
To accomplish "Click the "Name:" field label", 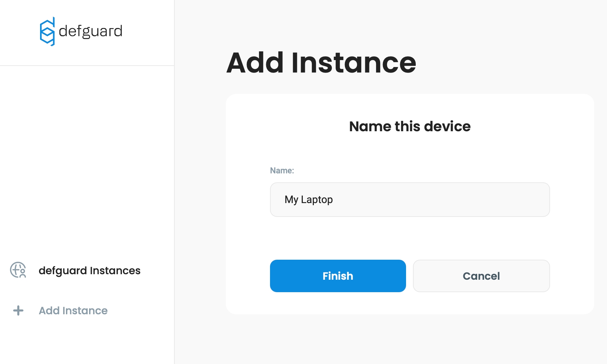I will pos(282,171).
